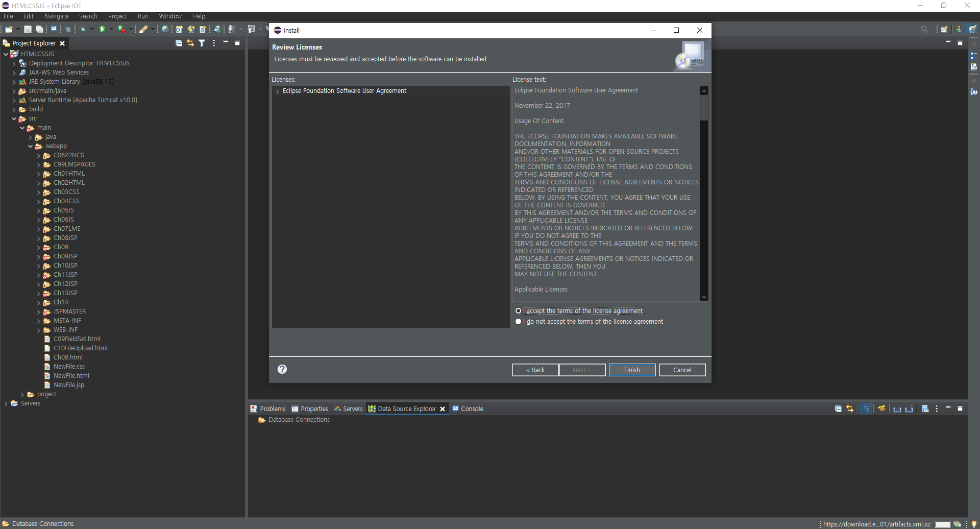Collapse the webapp folder node

pos(30,147)
